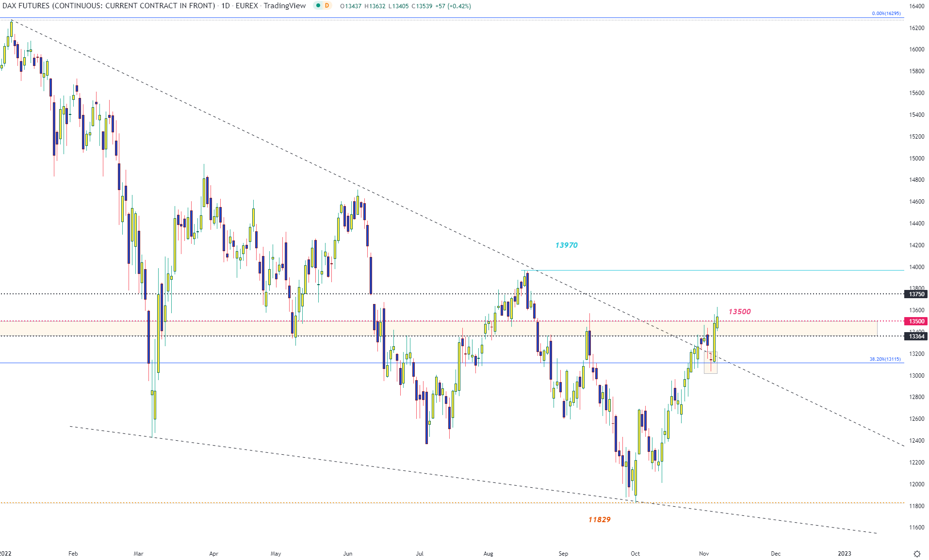Click the high value H13632
The height and width of the screenshot is (560, 929).
[375, 6]
